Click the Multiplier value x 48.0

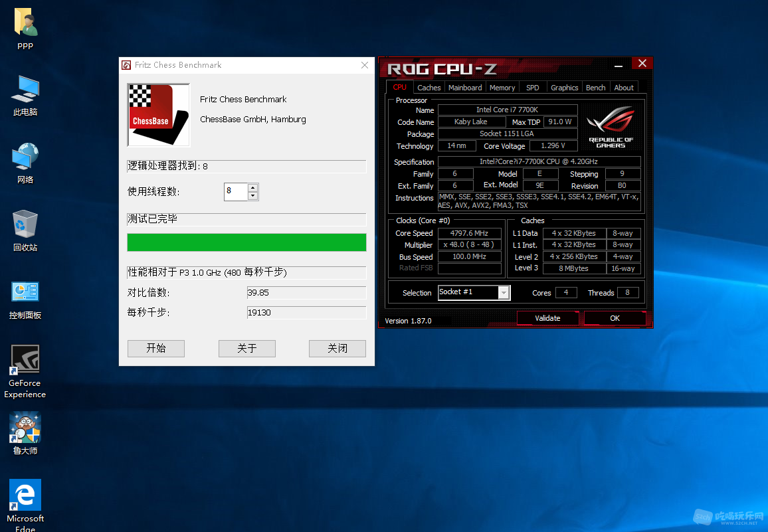point(469,245)
